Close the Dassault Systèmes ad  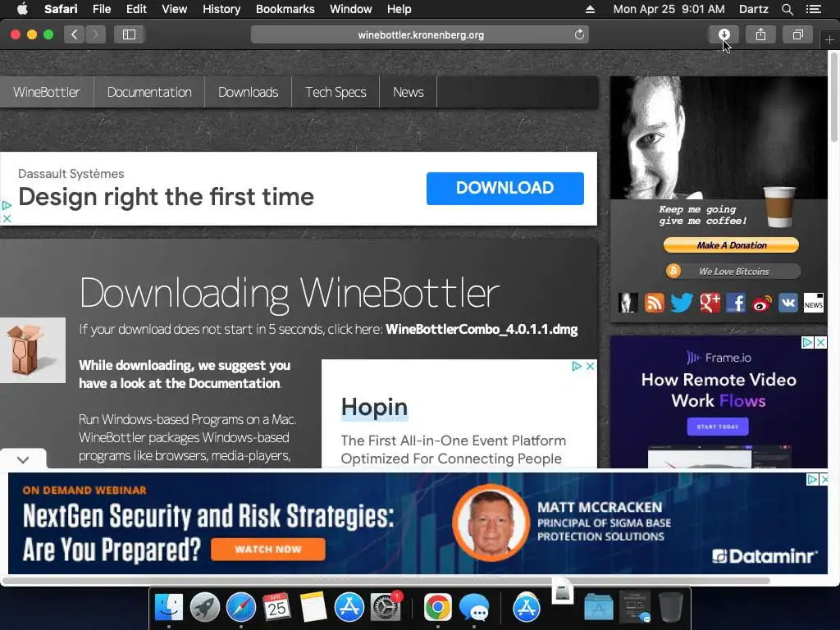(7, 218)
